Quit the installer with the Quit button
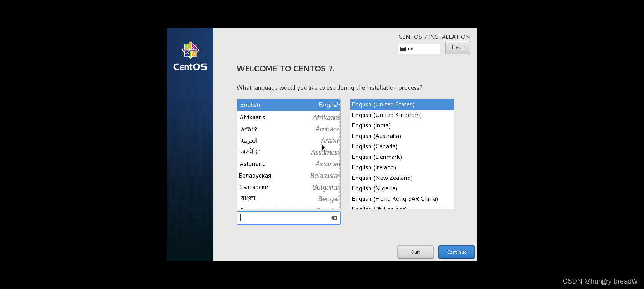The height and width of the screenshot is (289, 644). click(x=415, y=252)
